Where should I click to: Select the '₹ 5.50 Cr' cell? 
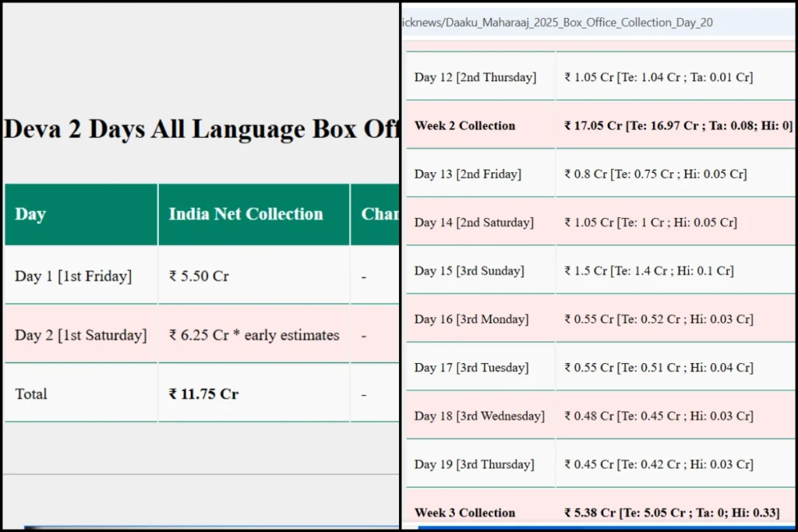coord(254,275)
